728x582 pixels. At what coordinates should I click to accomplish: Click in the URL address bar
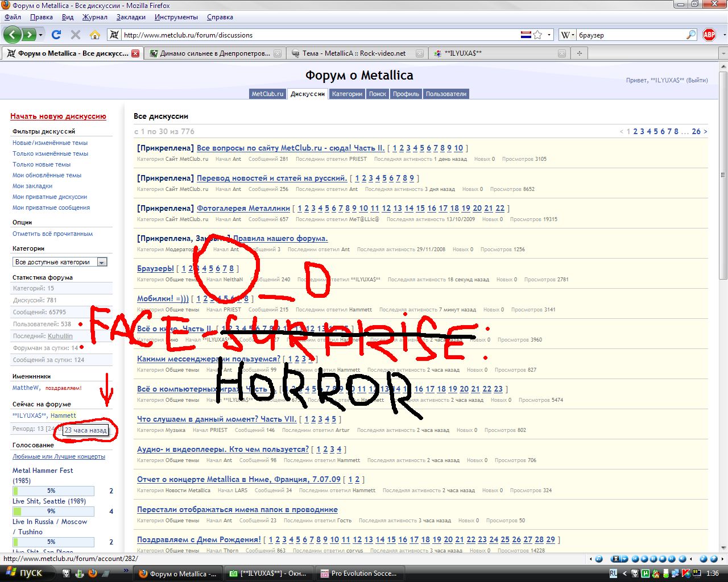[x=318, y=35]
